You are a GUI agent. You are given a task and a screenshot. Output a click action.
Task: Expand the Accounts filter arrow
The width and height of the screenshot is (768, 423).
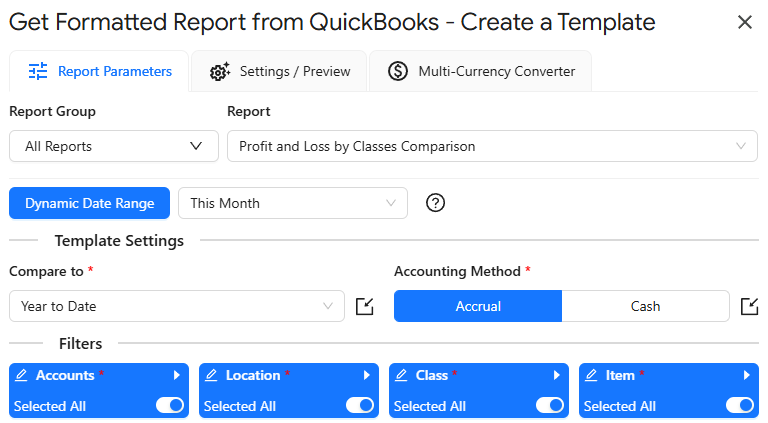click(177, 376)
